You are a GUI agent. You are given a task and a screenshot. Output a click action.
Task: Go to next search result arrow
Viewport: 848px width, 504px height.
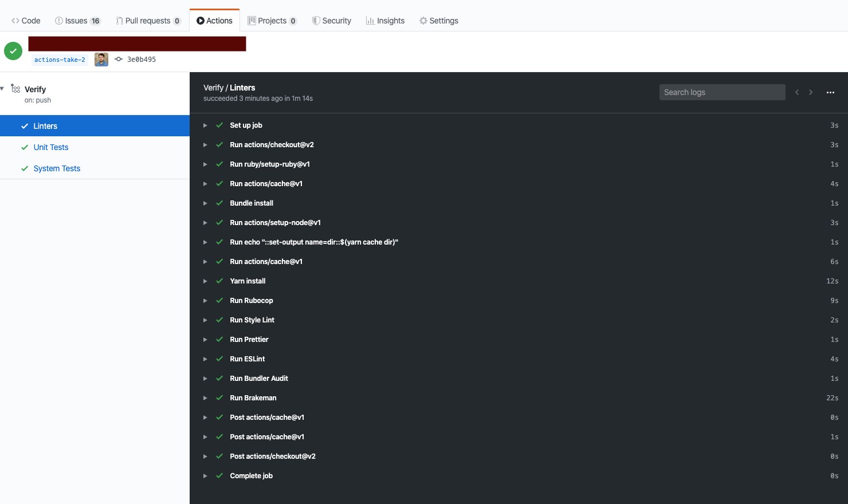[x=811, y=92]
